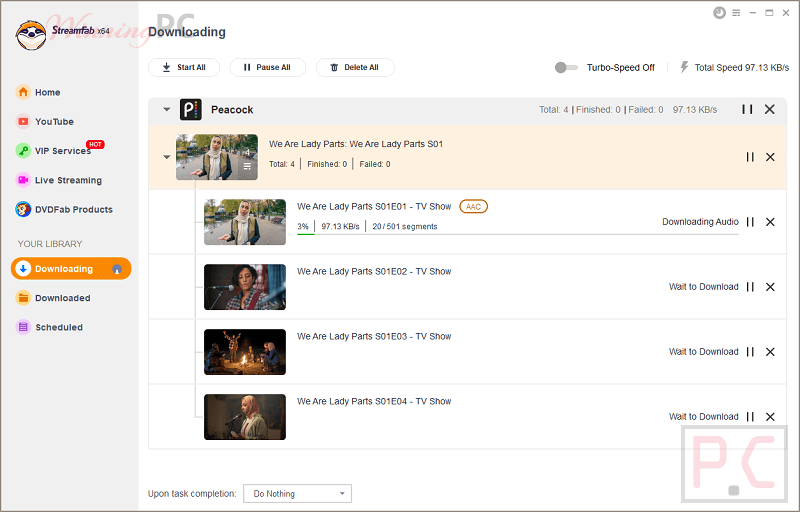This screenshot has height=512, width=800.
Task: Open the Live Streaming camera icon
Action: (x=23, y=180)
